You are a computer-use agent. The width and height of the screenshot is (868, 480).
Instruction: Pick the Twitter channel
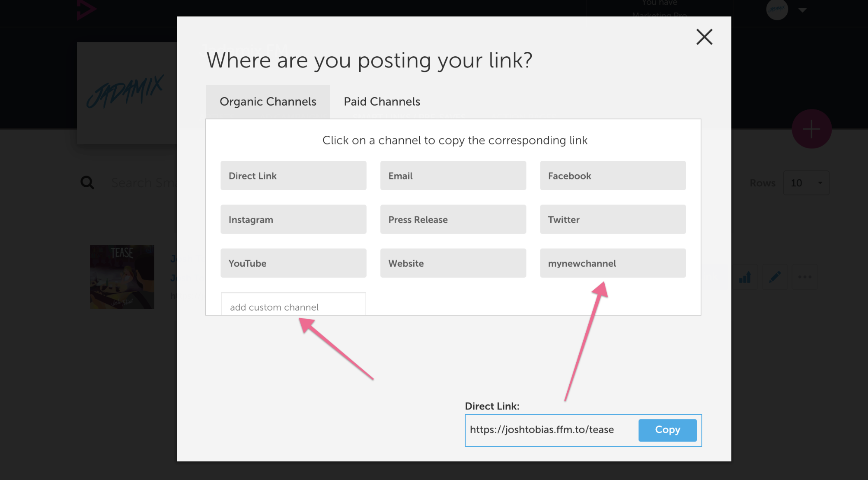coord(613,219)
